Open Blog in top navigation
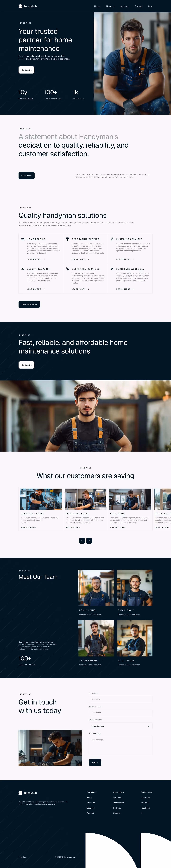The image size is (171, 868). pyautogui.click(x=150, y=6)
